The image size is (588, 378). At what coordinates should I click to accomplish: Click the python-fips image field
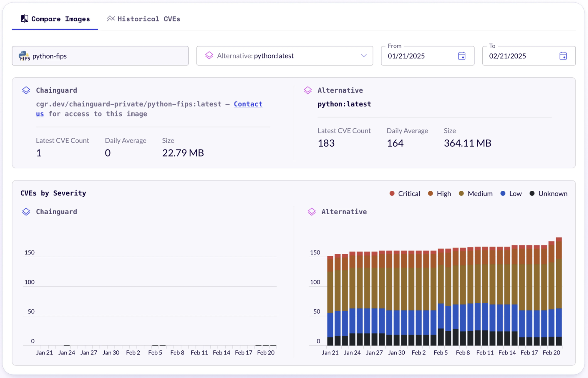[100, 56]
